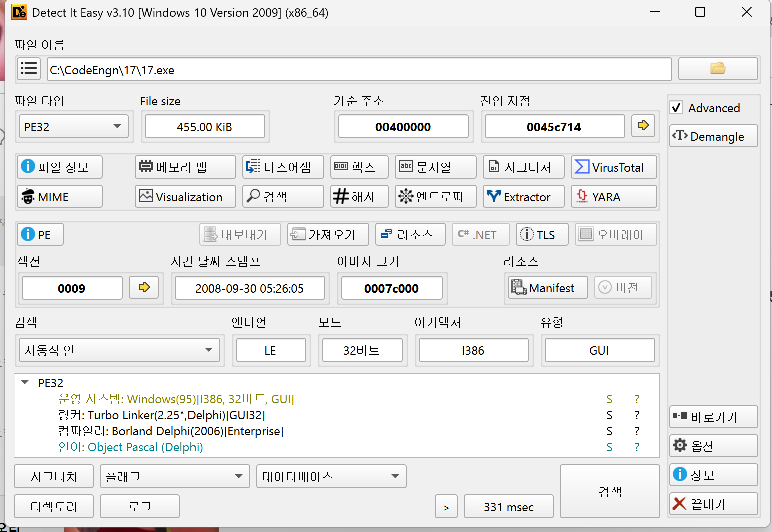Open the 데이터베이스 database dropdown

tap(331, 476)
